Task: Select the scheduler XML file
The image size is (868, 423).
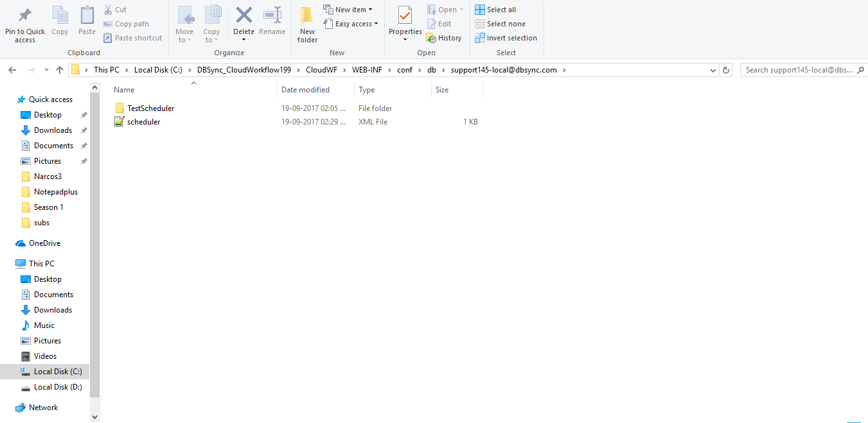Action: coord(143,122)
